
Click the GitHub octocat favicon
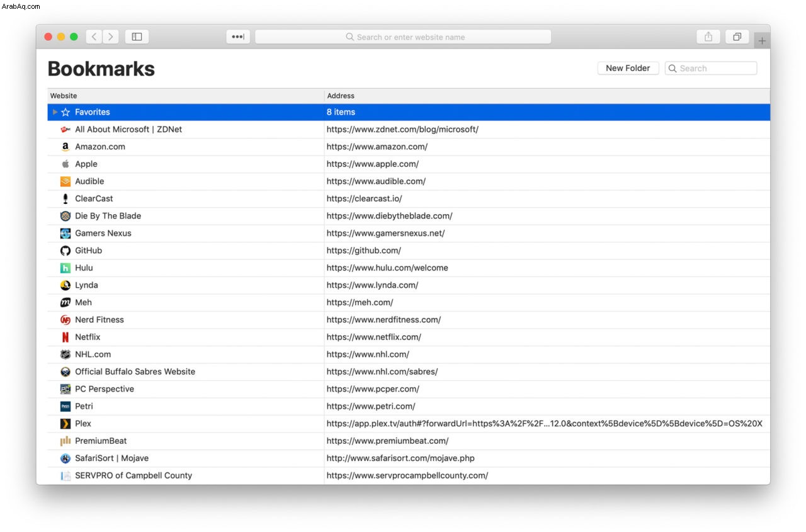65,251
